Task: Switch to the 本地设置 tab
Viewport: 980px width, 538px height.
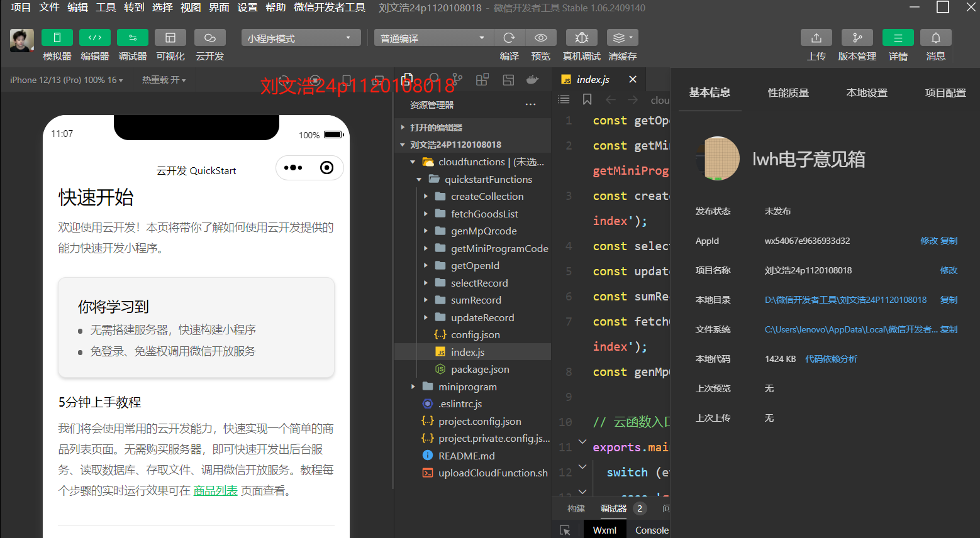Action: 867,92
